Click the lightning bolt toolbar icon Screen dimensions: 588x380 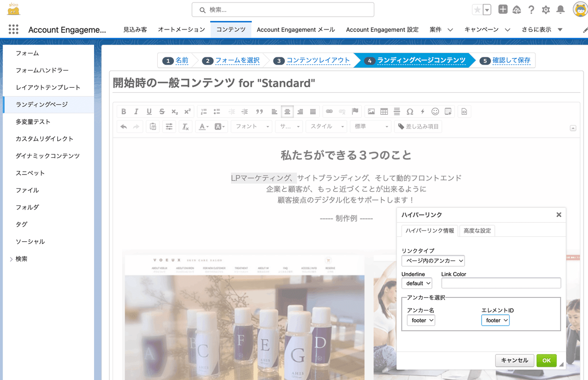(422, 111)
